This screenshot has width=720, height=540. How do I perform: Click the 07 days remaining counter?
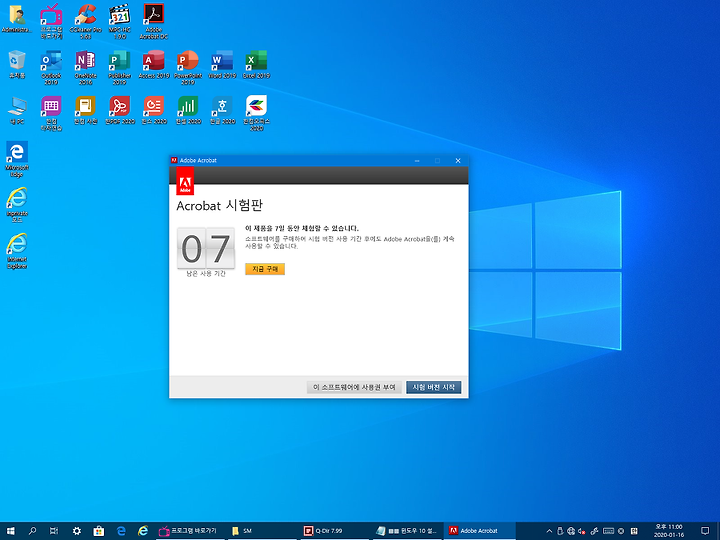[206, 248]
